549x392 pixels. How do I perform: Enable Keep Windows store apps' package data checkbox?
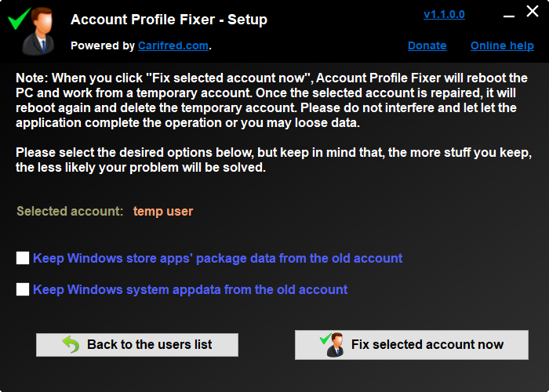point(23,258)
